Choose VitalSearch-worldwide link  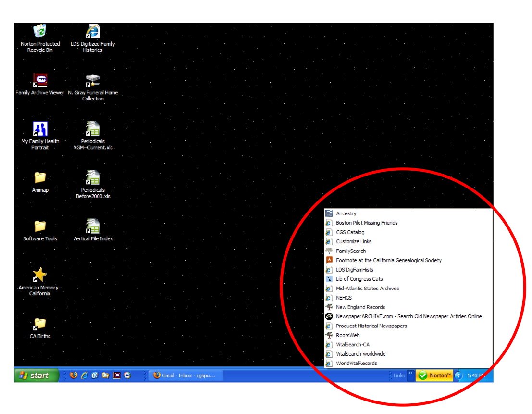(408, 354)
